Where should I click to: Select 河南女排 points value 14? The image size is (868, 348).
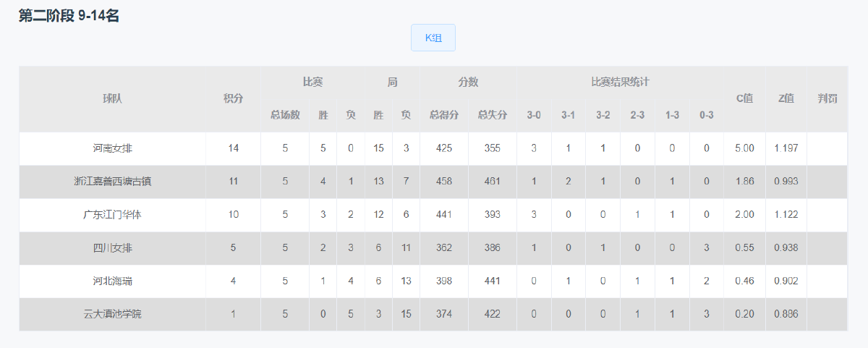(233, 148)
